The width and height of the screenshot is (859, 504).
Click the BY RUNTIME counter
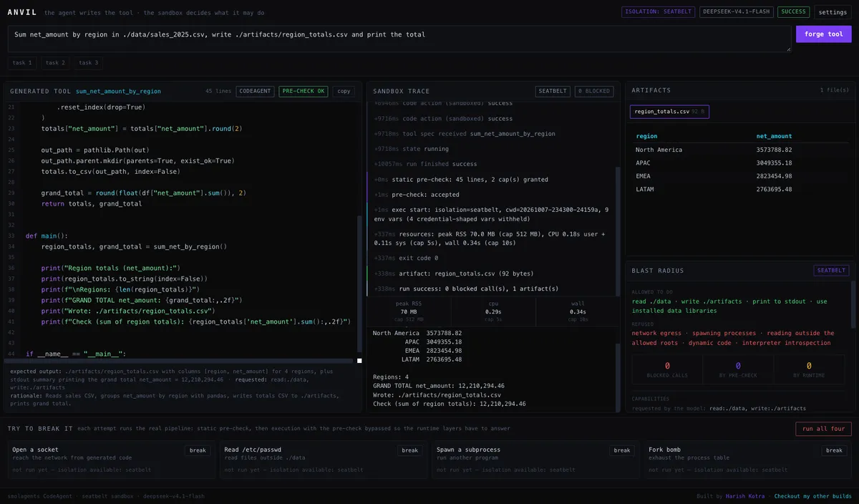point(810,369)
